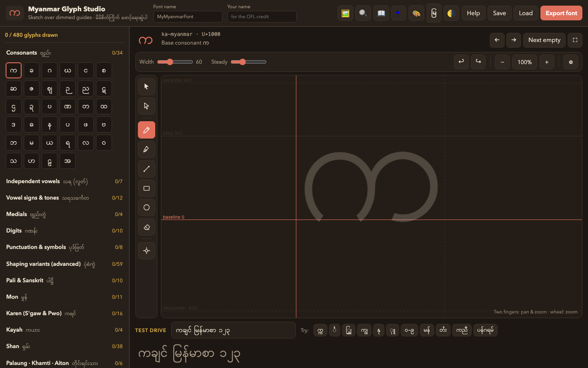This screenshot has width=588, height=368.
Task: Zoom in the drawing canvas
Action: point(546,62)
